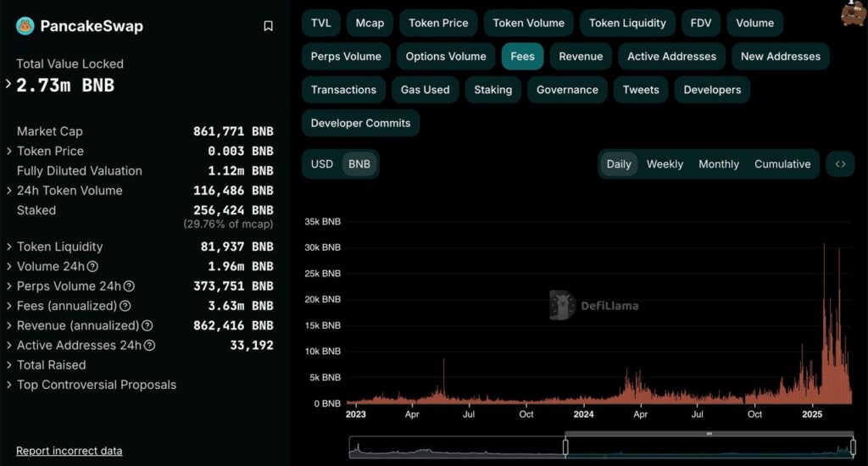Expand the Fees (annualized) row
This screenshot has height=466, width=868.
[8, 306]
